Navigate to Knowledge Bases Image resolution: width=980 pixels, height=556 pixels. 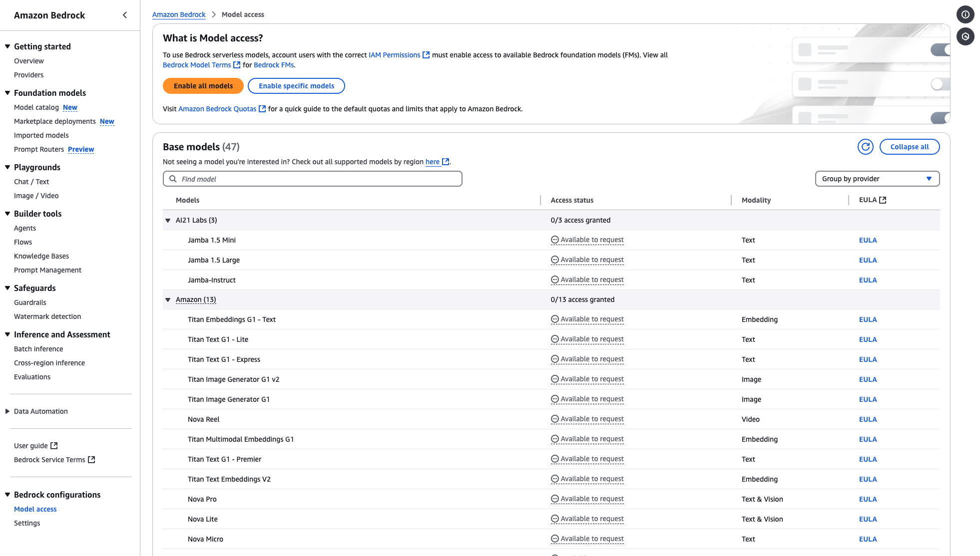pos(41,256)
